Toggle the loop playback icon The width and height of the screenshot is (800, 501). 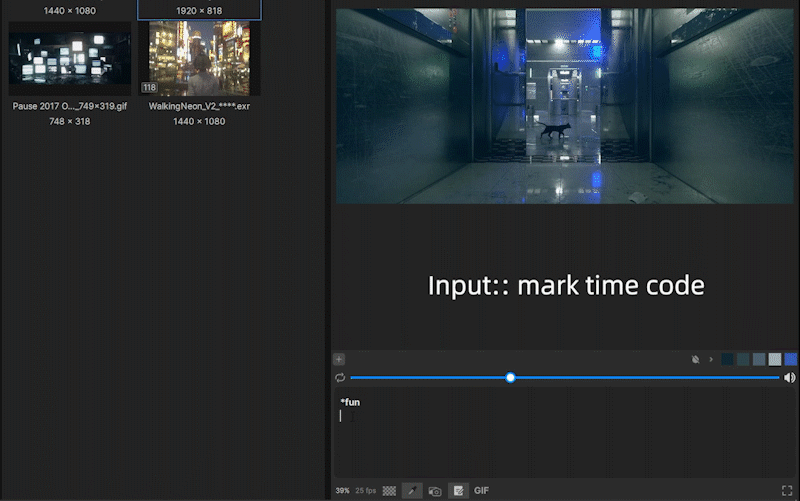[340, 378]
